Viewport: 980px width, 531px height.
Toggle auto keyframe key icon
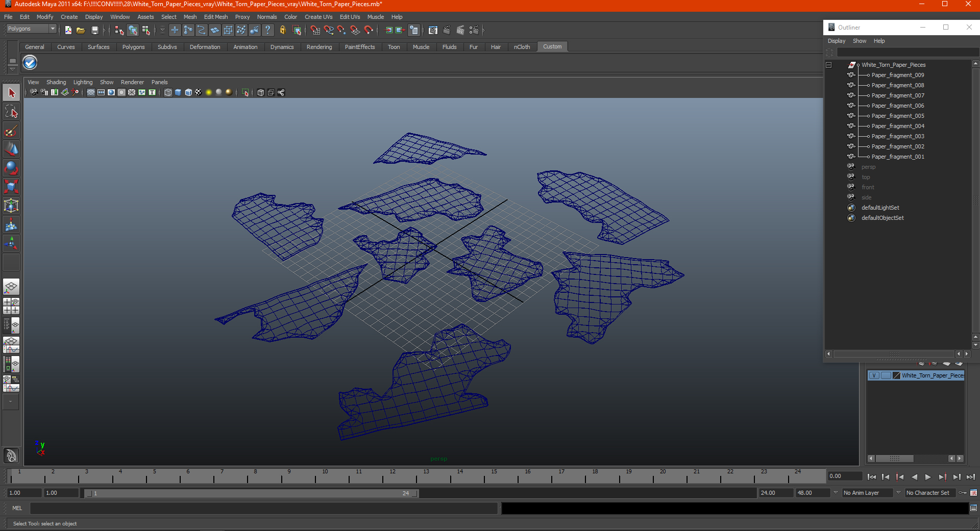(x=963, y=493)
